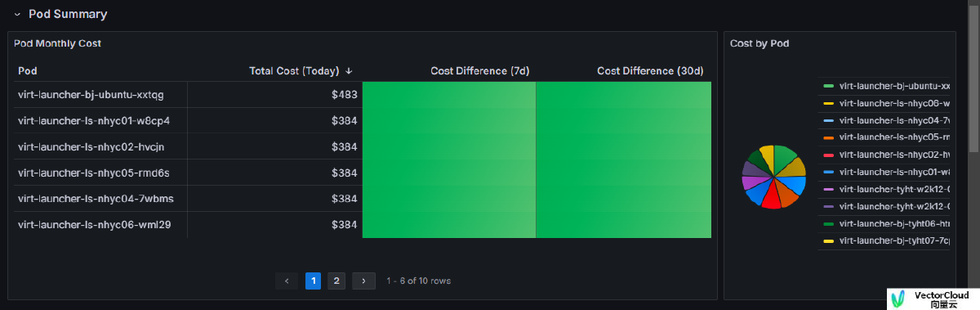Click the orange slice of the pie chart
Viewport: 980px width, 310px height.
point(788,193)
